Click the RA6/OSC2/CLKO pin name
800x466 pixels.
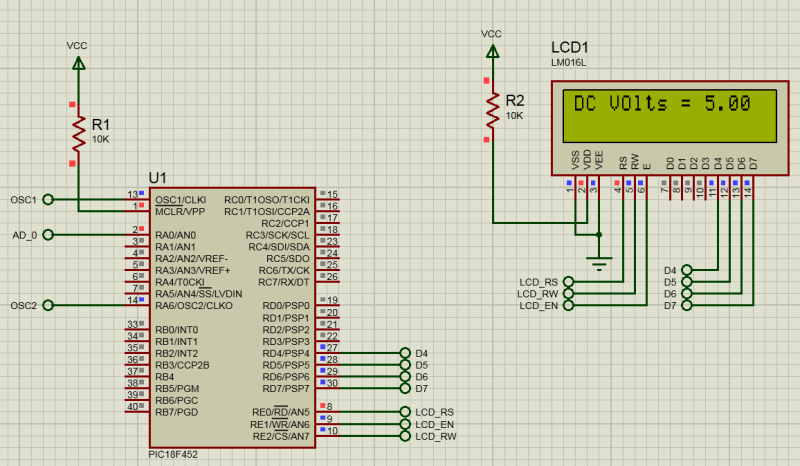[194, 306]
